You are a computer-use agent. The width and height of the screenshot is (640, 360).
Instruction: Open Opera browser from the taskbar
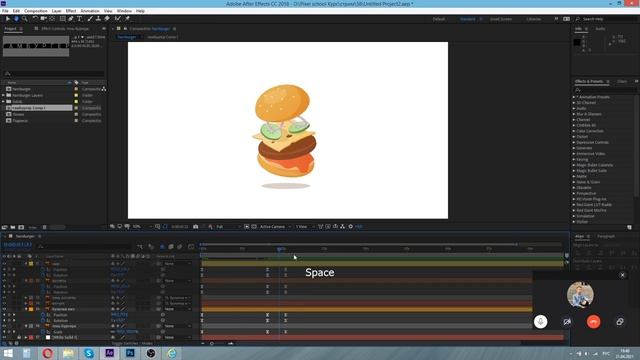coord(48,353)
